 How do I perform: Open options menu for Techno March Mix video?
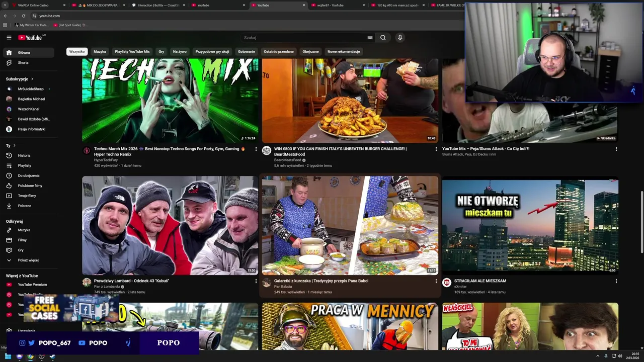(x=256, y=149)
